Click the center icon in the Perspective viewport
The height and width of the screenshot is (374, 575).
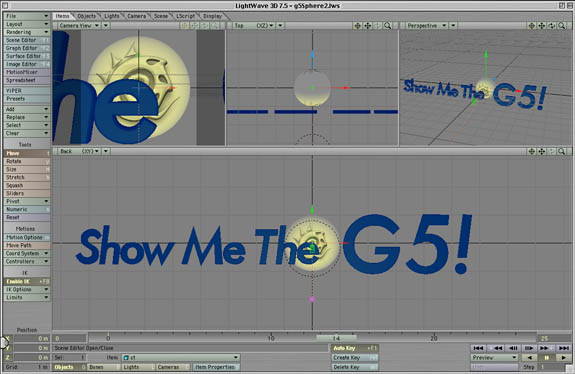pyautogui.click(x=531, y=26)
